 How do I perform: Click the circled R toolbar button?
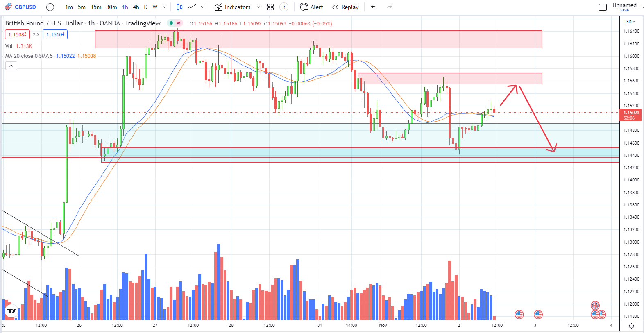pyautogui.click(x=283, y=7)
